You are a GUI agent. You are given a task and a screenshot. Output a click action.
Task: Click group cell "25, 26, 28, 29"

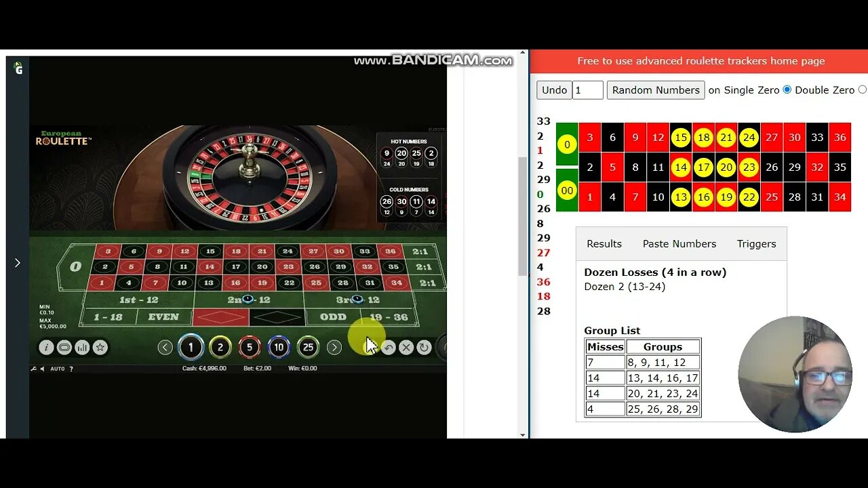pos(663,409)
